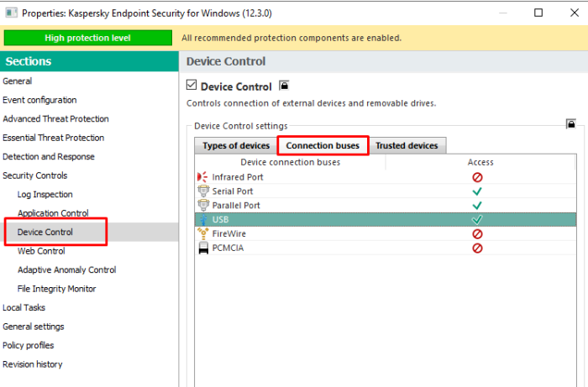The width and height of the screenshot is (588, 387).
Task: Select the Parallel Port row text
Action: coord(236,206)
